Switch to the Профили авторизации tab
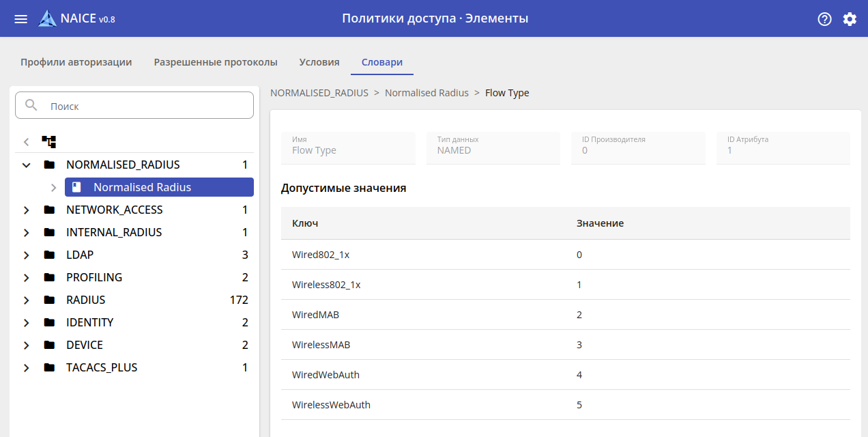Viewport: 868px width, 437px height. (x=76, y=62)
